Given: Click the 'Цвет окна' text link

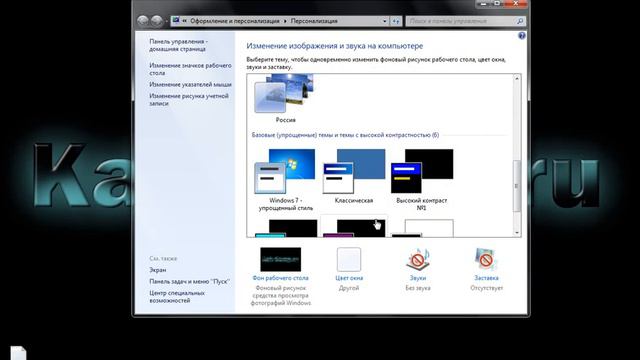Looking at the screenshot, I should tap(349, 278).
